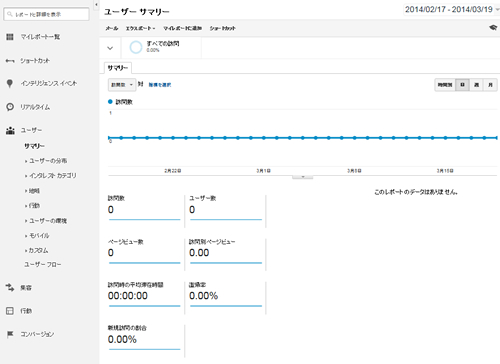500x364 pixels.
Task: Expand インタレスト カテゴリ submenu
Action: pyautogui.click(x=51, y=175)
